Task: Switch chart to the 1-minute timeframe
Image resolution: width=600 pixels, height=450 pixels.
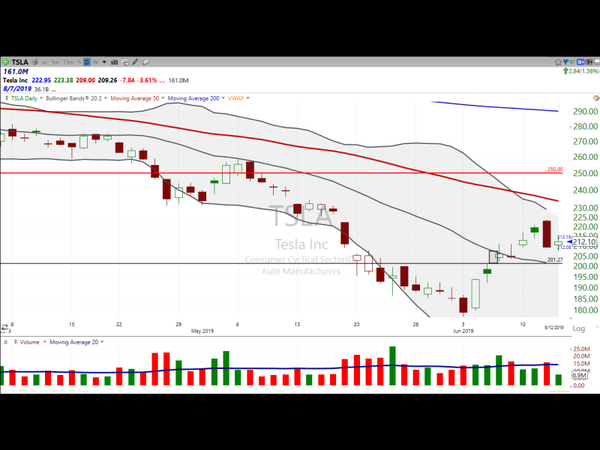Action: click(44, 62)
